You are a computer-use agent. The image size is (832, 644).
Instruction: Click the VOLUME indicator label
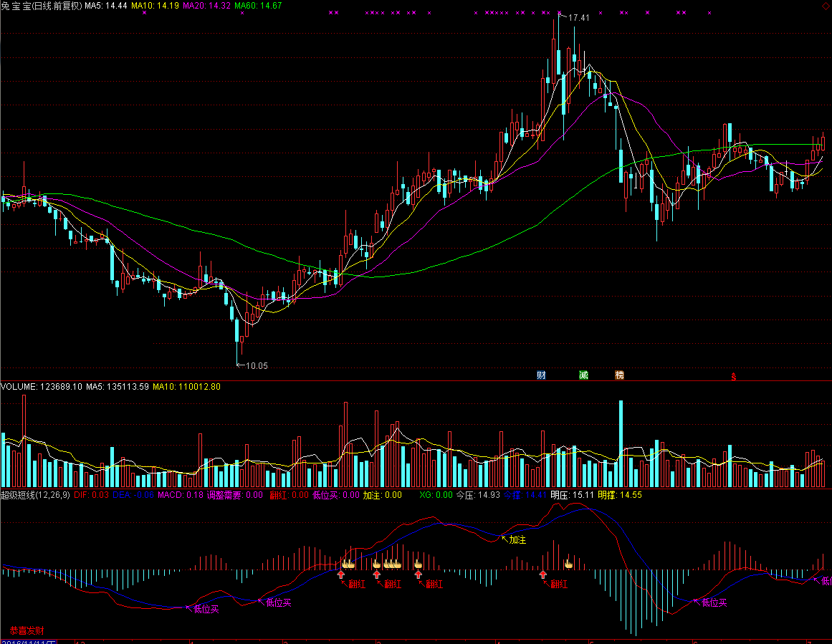pyautogui.click(x=19, y=387)
